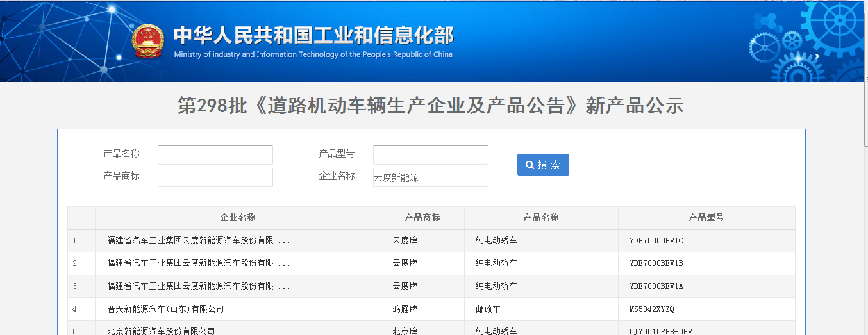Click the national emblem logo in header
The width and height of the screenshot is (868, 335).
148,42
